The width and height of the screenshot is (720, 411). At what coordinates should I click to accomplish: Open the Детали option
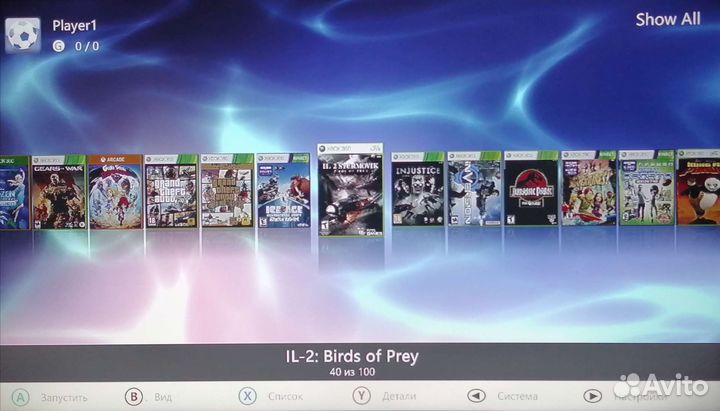coord(399,395)
